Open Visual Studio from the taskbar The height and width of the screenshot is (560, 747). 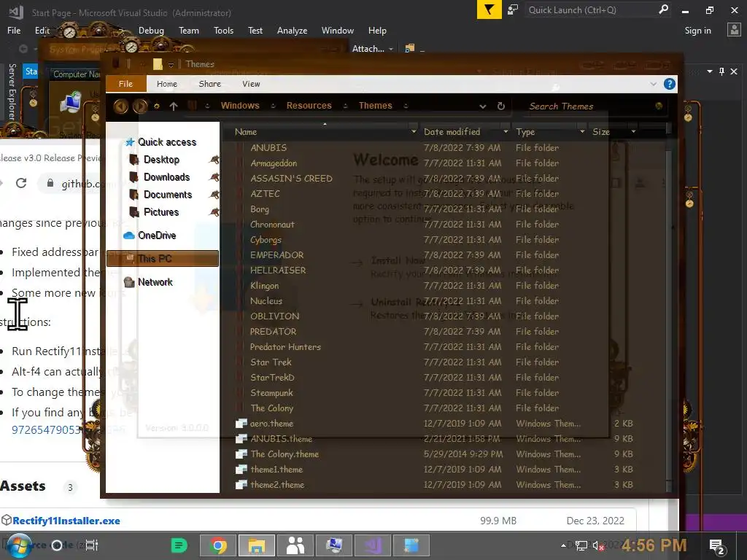point(373,545)
